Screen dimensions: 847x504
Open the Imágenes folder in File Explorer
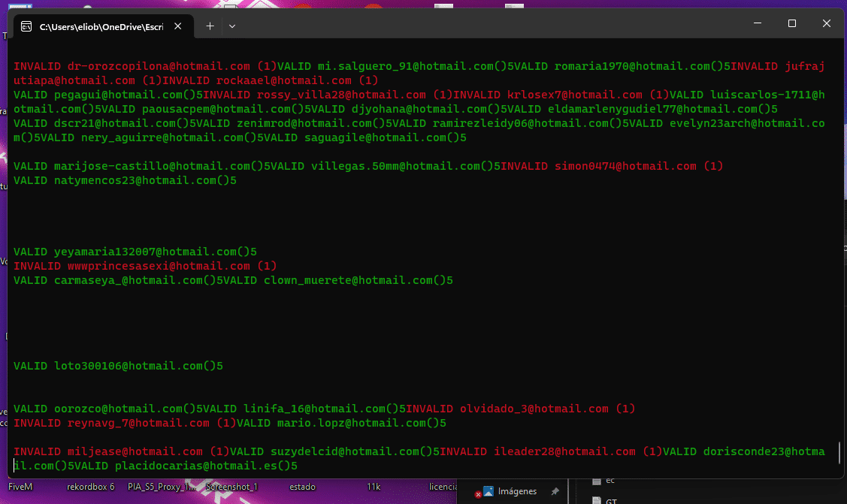click(x=519, y=491)
